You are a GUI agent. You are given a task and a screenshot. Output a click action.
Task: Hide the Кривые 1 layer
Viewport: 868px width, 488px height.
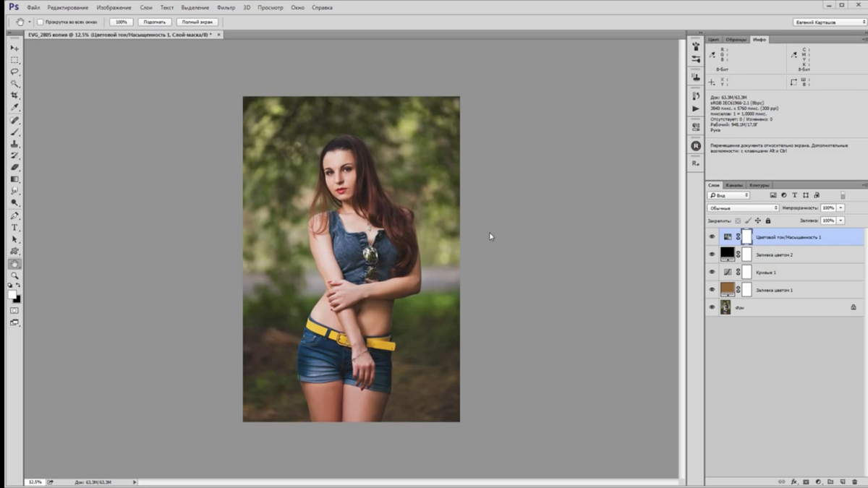pos(712,272)
